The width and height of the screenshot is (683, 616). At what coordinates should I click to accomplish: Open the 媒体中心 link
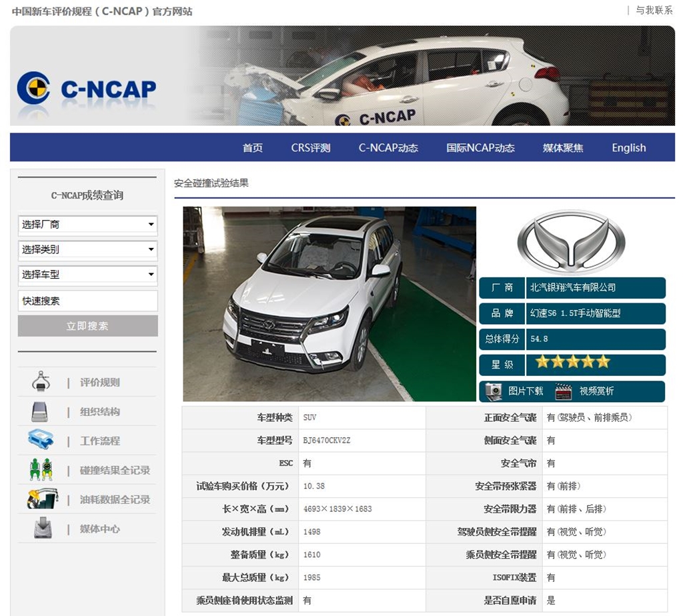[100, 529]
